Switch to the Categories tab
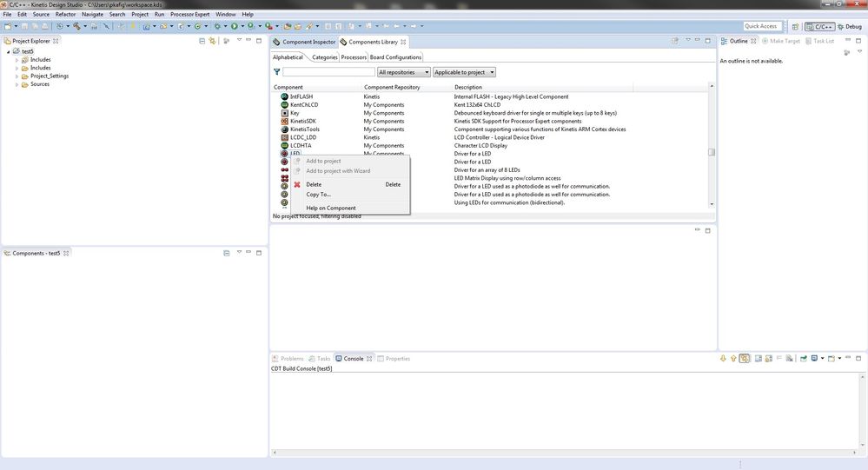Screen dimensions: 868x470 coord(324,57)
